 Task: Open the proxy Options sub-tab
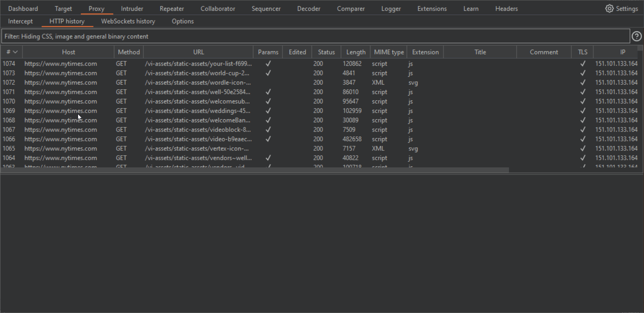click(x=183, y=21)
